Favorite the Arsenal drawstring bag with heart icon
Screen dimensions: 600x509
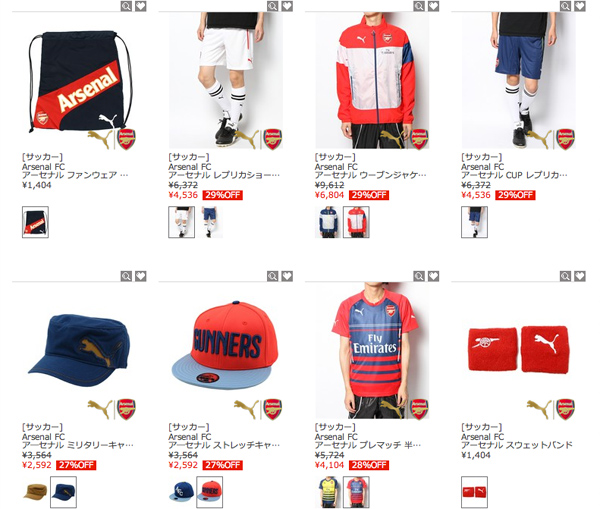tap(141, 6)
